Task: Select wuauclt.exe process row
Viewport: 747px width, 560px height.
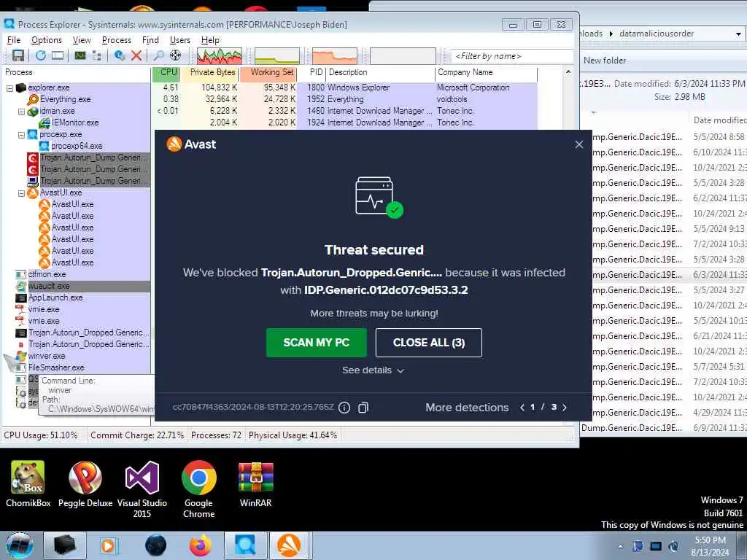Action: pos(49,286)
